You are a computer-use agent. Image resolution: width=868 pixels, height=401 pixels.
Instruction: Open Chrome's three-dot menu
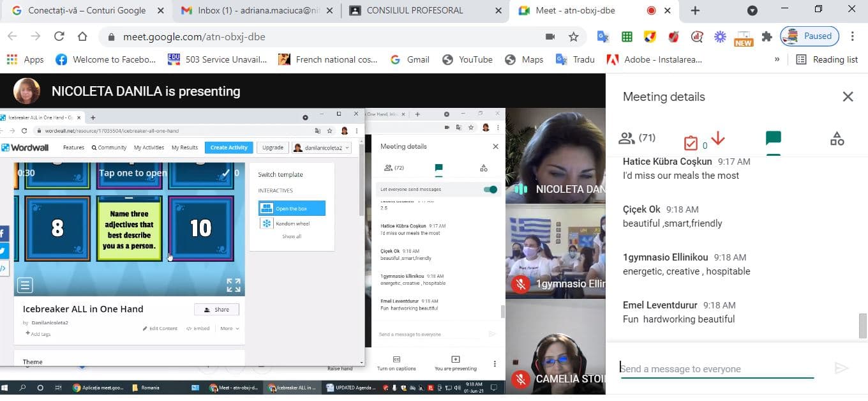tap(853, 36)
